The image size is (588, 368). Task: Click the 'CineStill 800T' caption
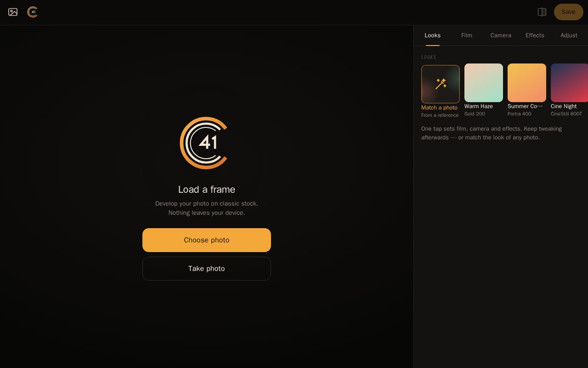point(566,114)
